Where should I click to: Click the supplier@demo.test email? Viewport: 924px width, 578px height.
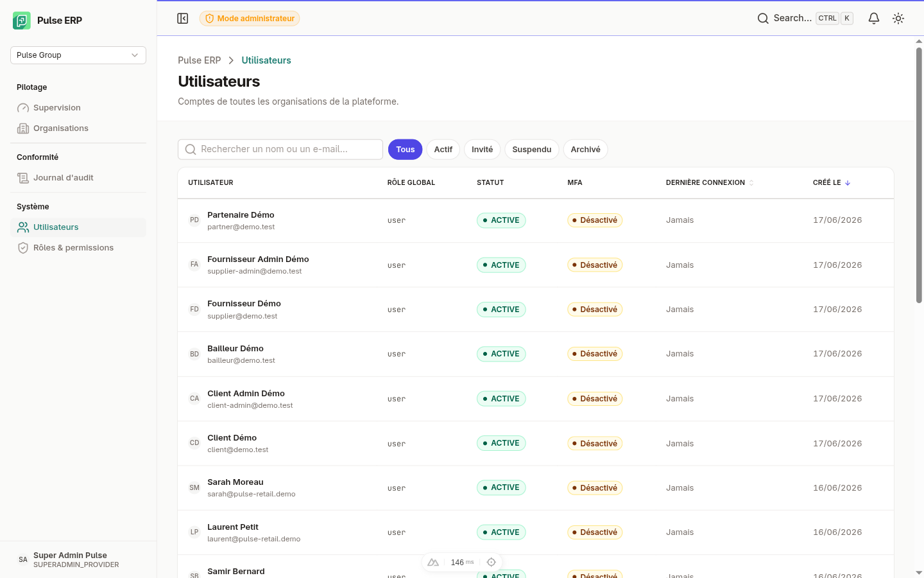tap(243, 316)
